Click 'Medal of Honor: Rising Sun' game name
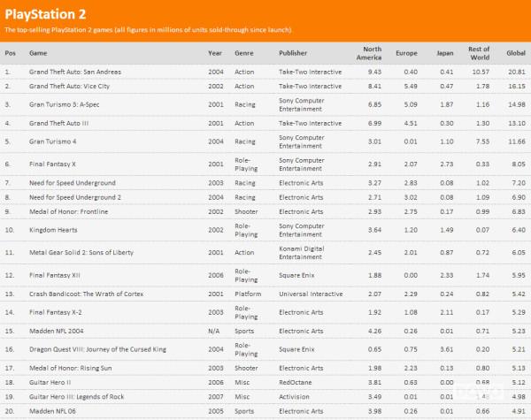Image resolution: width=531 pixels, height=420 pixels. 71,368
